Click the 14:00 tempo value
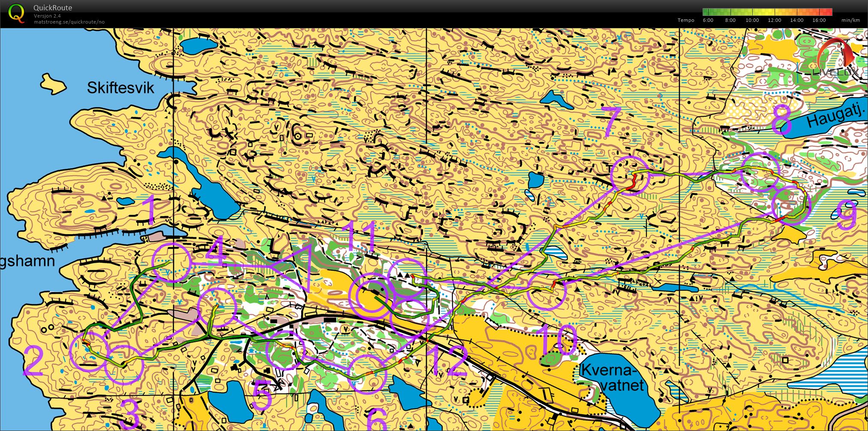Image resolution: width=868 pixels, height=431 pixels. (x=796, y=20)
